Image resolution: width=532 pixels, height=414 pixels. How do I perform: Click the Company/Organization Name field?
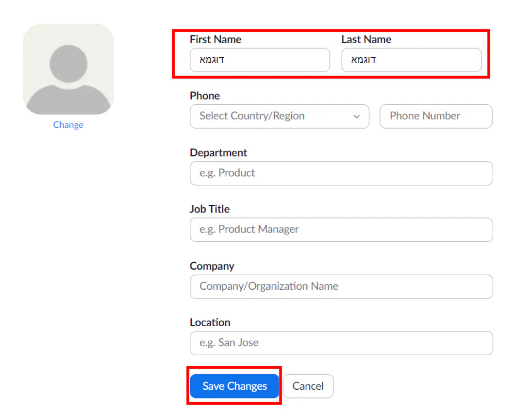point(341,286)
